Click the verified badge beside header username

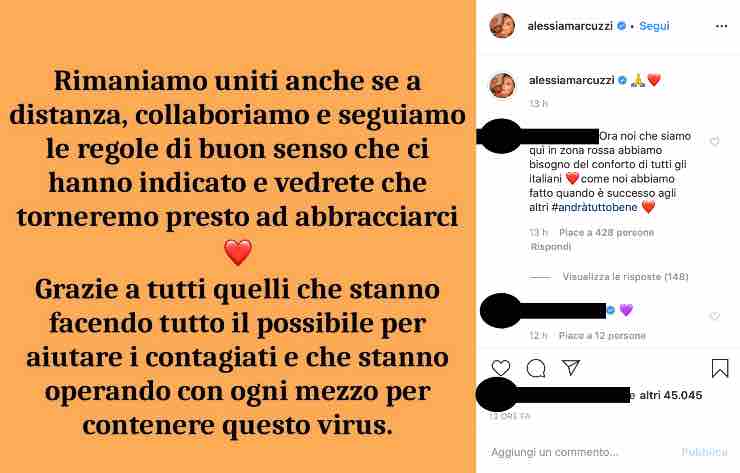coord(622,26)
